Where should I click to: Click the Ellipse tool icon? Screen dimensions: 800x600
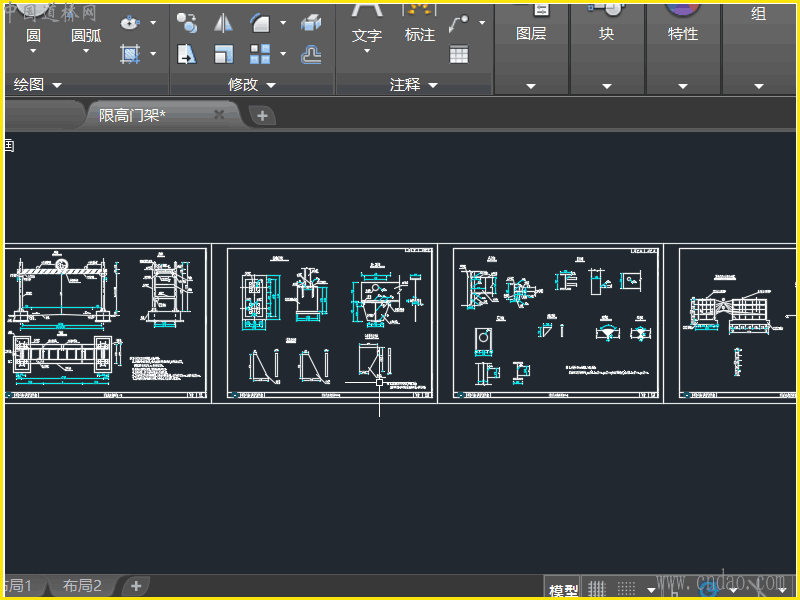tap(130, 22)
